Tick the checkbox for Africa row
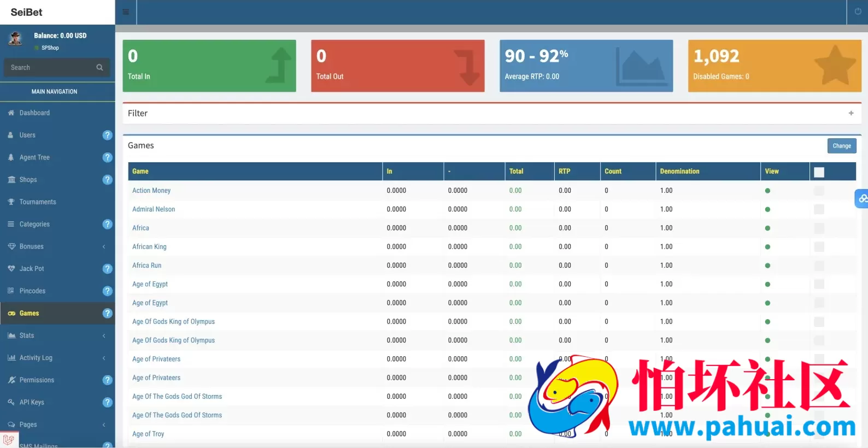 (819, 228)
